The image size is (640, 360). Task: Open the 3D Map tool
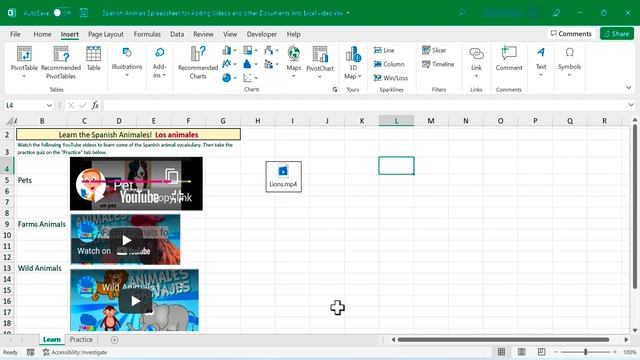(353, 62)
